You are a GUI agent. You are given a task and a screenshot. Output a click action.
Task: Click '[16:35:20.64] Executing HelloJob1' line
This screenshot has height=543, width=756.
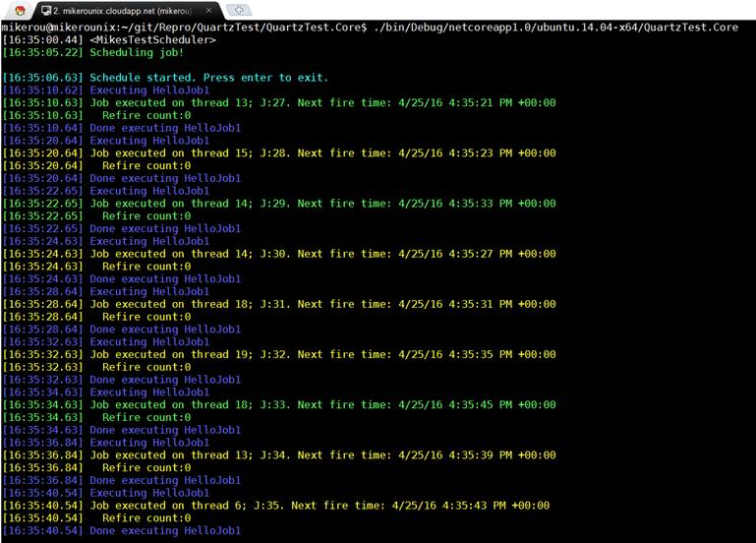point(106,140)
